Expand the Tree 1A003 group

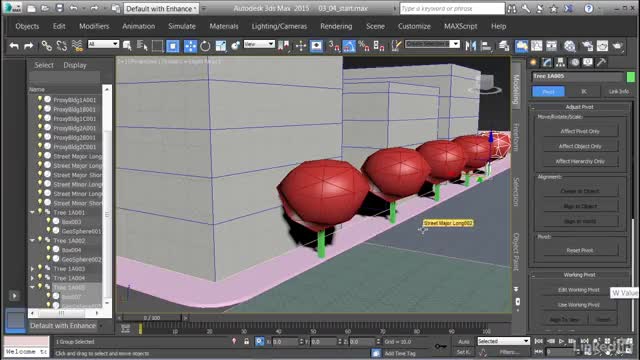click(32, 269)
